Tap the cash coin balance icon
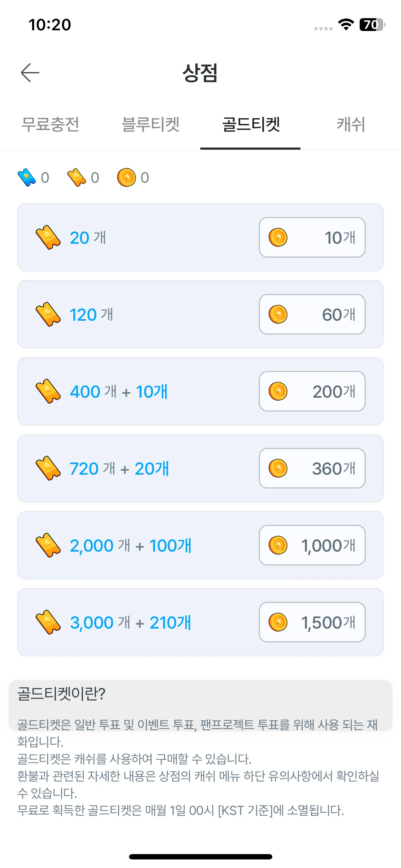Viewport: 401px width, 868px height. (x=127, y=177)
